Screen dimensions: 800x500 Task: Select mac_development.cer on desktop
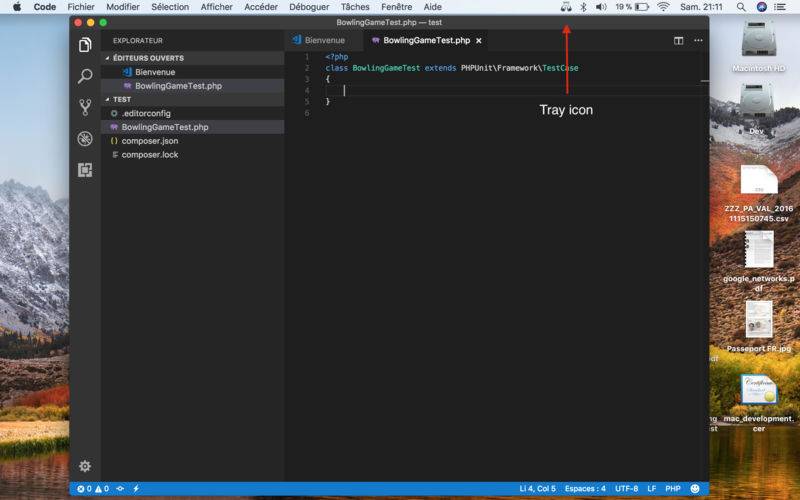(759, 403)
